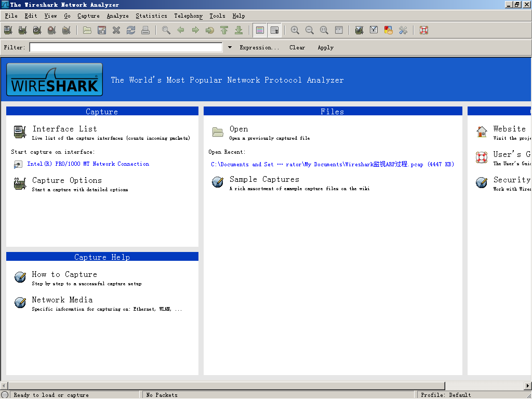The image size is (532, 399).
Task: Open the Telephony menu
Action: click(188, 16)
